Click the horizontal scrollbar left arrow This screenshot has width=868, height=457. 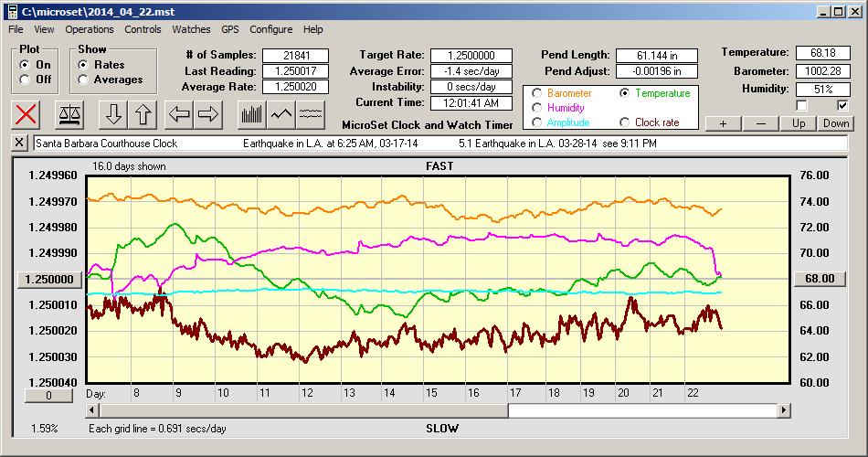(93, 410)
